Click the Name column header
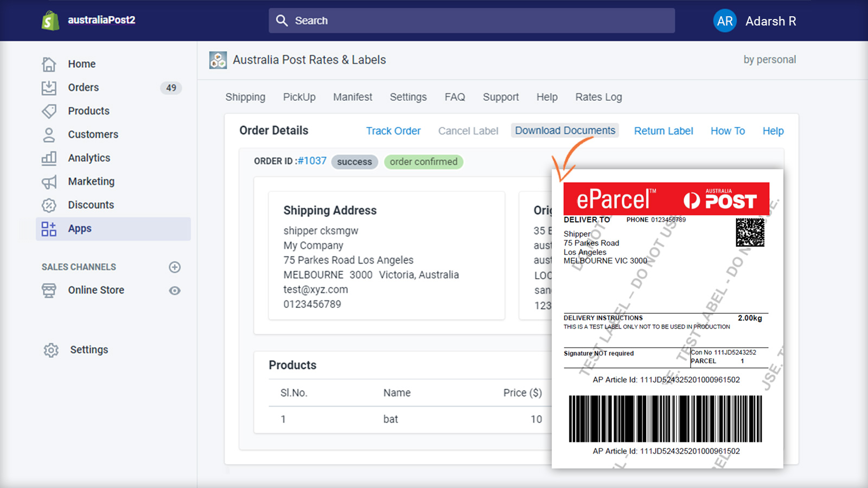This screenshot has width=868, height=488. click(x=397, y=393)
